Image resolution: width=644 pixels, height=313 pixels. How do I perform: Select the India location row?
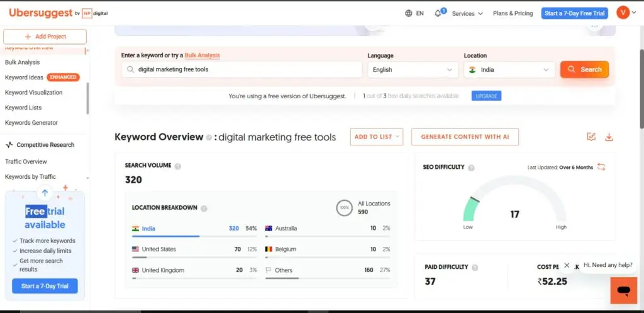(x=194, y=229)
